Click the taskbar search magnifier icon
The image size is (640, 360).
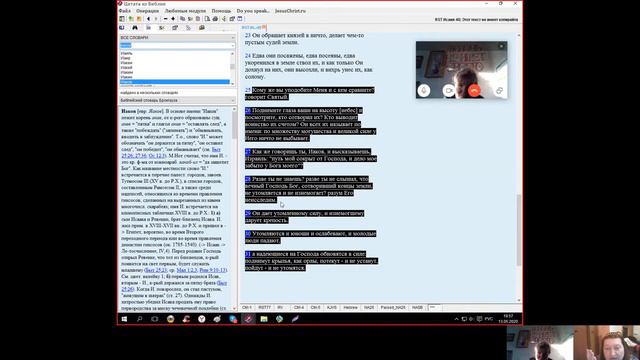140,319
